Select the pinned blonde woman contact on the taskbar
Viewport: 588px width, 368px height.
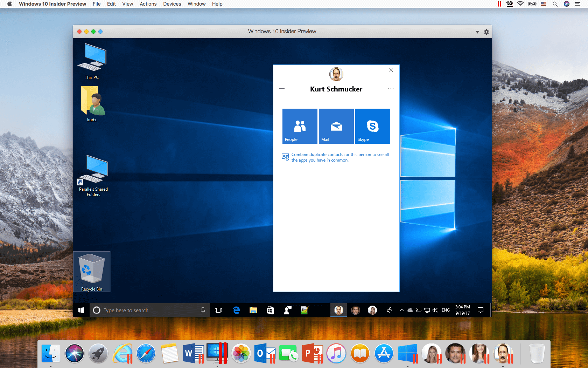point(372,310)
